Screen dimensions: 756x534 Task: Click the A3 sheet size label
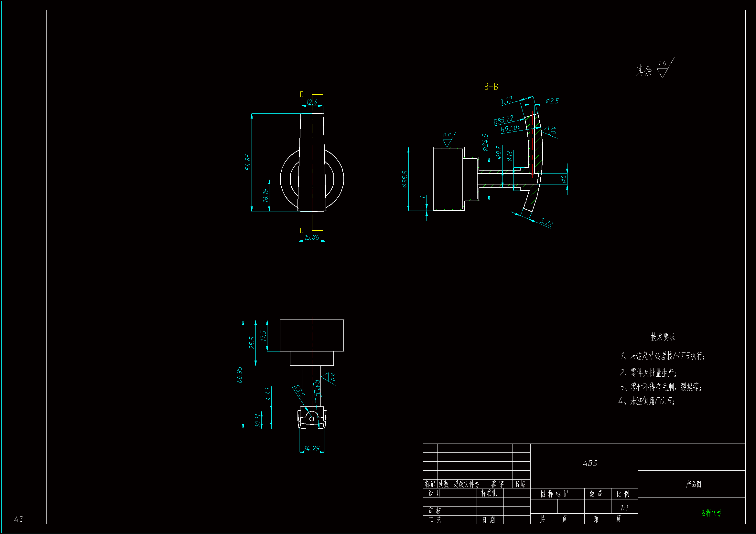coord(18,519)
